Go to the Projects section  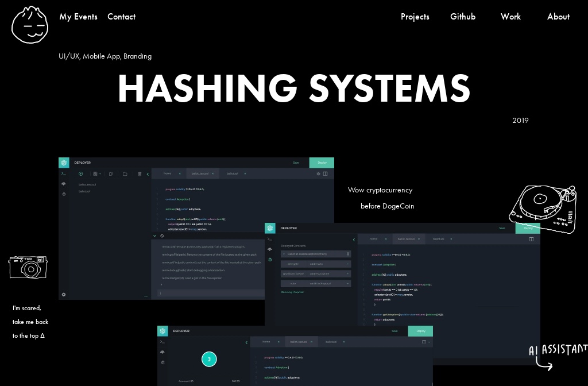[x=415, y=17]
